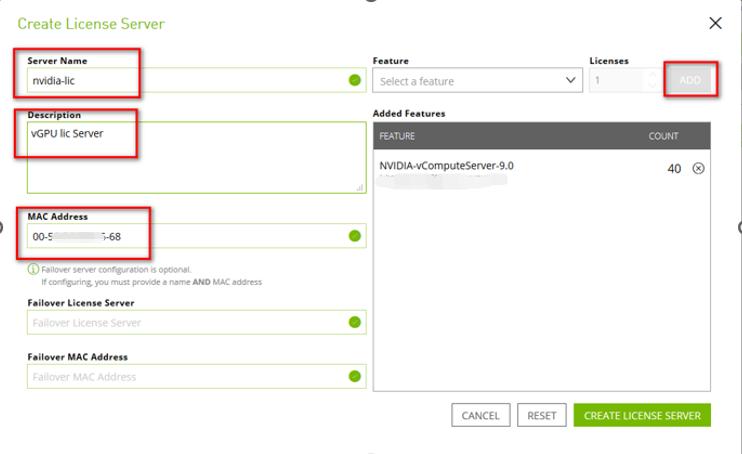The height and width of the screenshot is (454, 742).
Task: Click the Create License Server title
Action: [91, 24]
